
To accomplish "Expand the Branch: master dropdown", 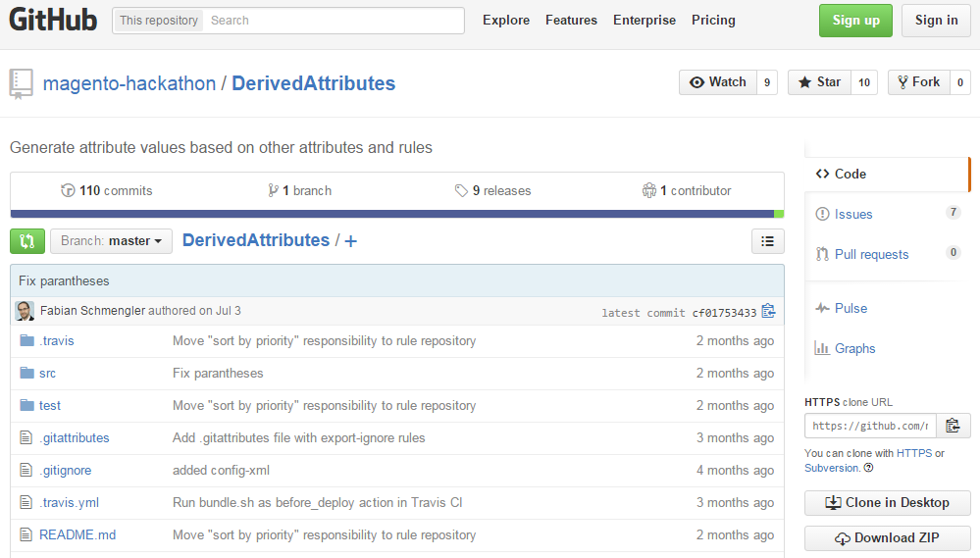I will (x=111, y=241).
